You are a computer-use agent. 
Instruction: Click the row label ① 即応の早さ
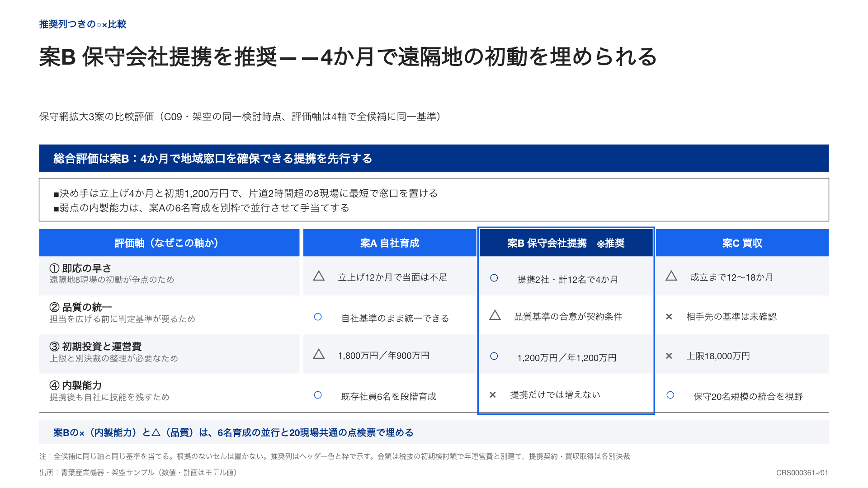coord(80,268)
